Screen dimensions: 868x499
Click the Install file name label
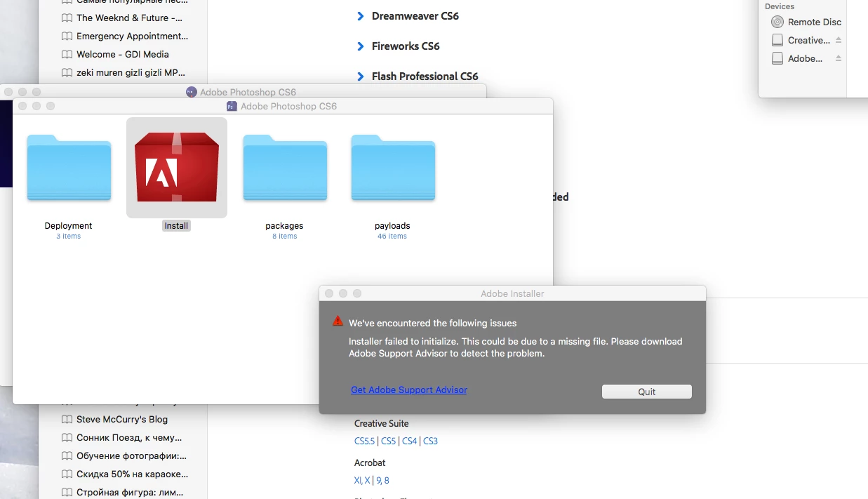click(177, 226)
